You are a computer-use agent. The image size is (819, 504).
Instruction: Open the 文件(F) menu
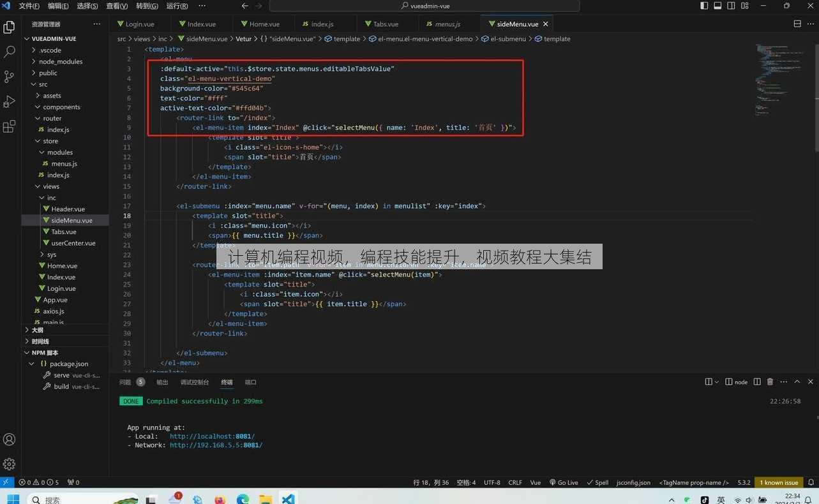(29, 6)
